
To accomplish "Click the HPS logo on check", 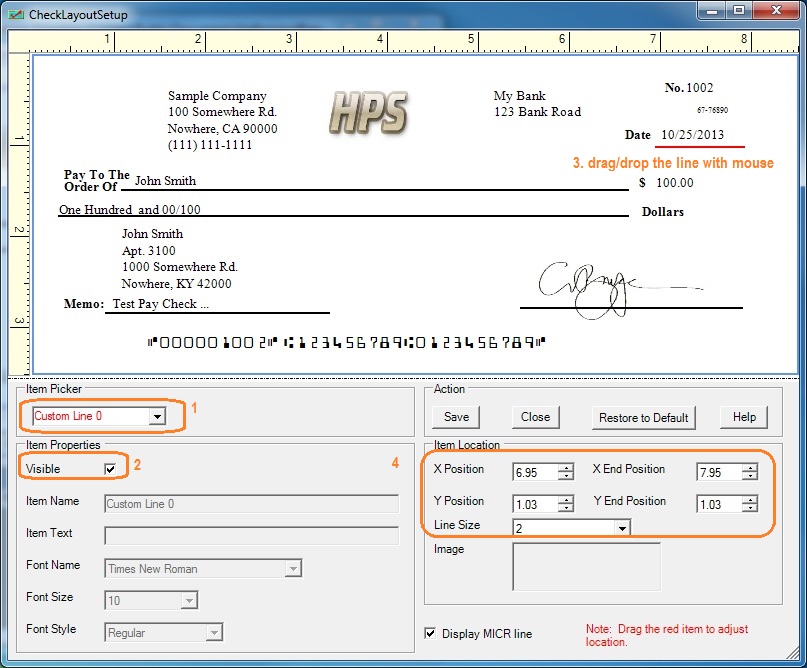I will [368, 112].
